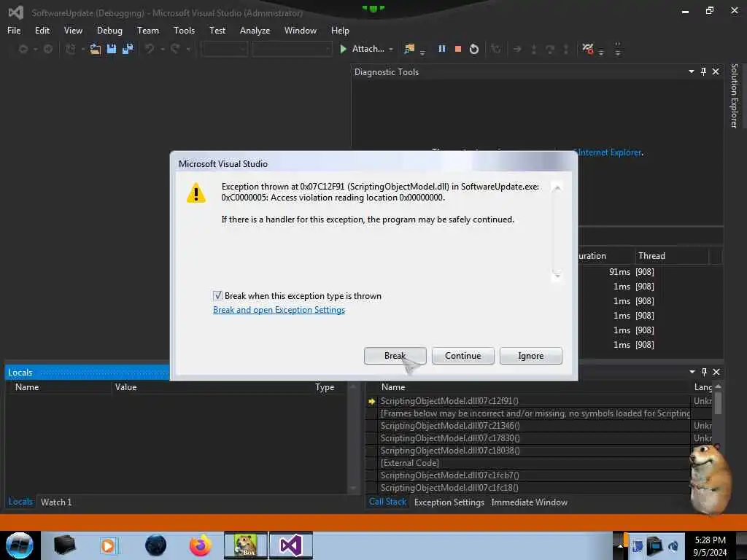This screenshot has height=560, width=747.
Task: Open the Solution Configurations combo box
Action: [x=224, y=49]
